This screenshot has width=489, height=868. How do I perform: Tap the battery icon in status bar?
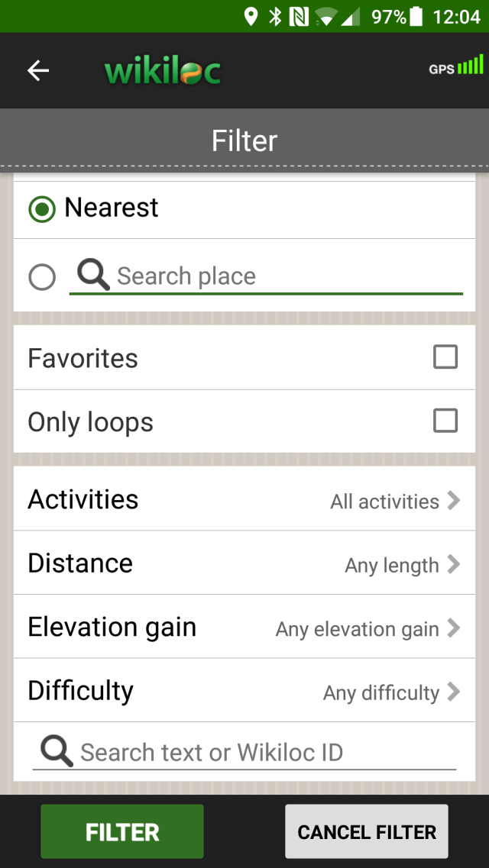(x=416, y=16)
